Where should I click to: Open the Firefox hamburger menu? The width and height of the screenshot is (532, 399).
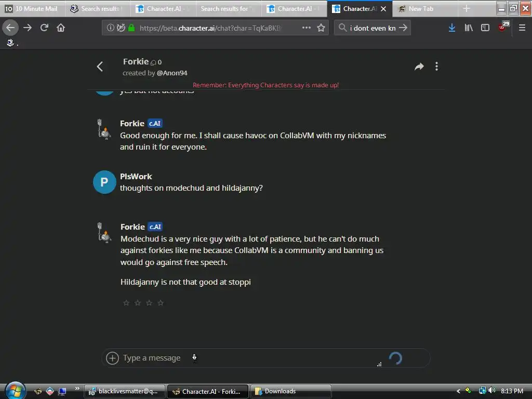coord(522,28)
